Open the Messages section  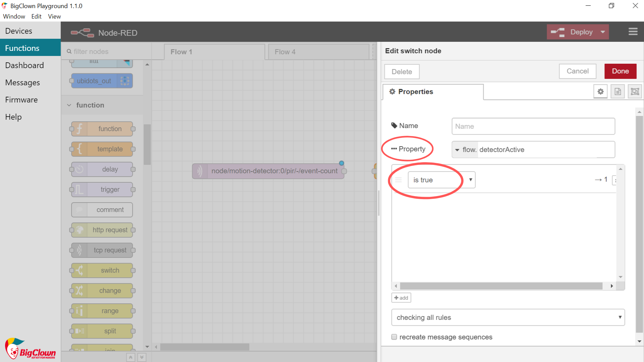tap(30, 82)
